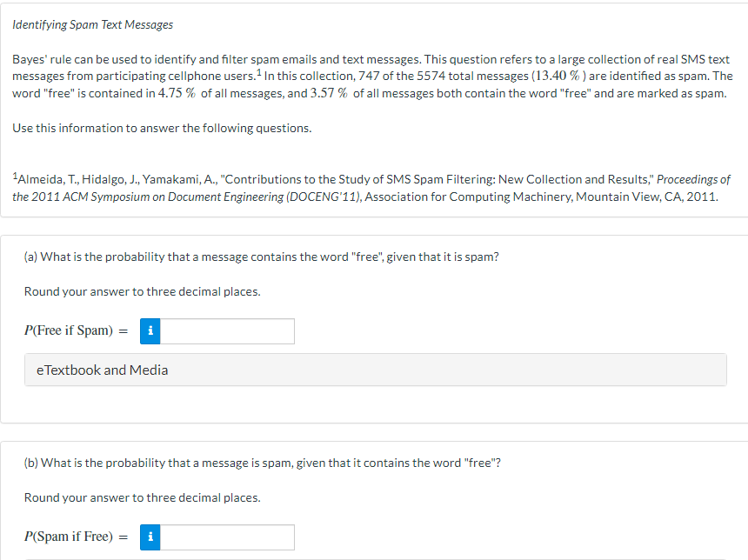
Task: Click the Bayes' rule introduction paragraph
Action: tap(372, 76)
